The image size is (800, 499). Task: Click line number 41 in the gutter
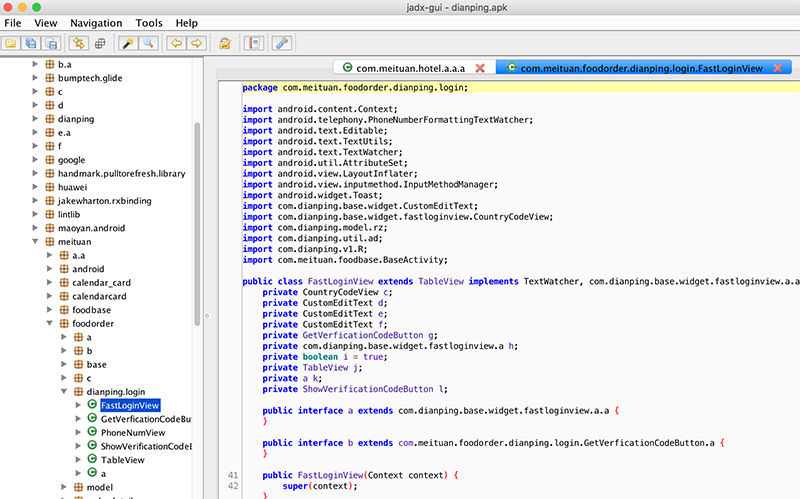tap(233, 475)
